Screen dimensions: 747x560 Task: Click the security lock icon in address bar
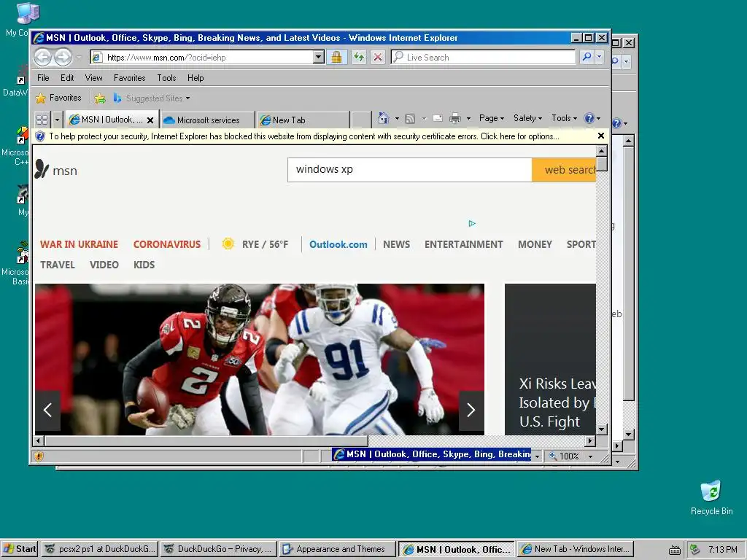click(x=336, y=57)
